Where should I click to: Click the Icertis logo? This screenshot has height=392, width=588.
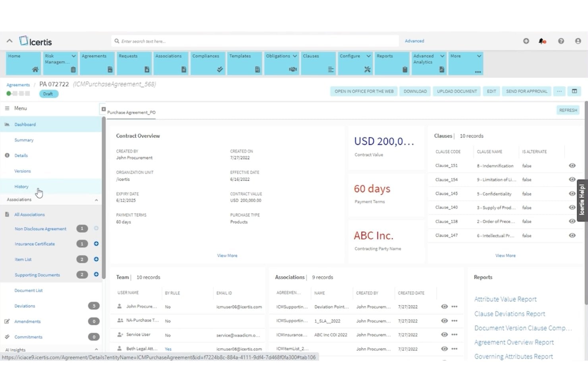coord(36,41)
